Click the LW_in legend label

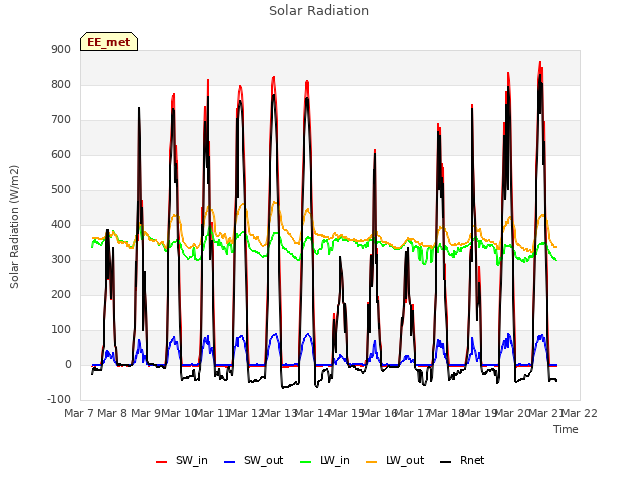pos(335,460)
